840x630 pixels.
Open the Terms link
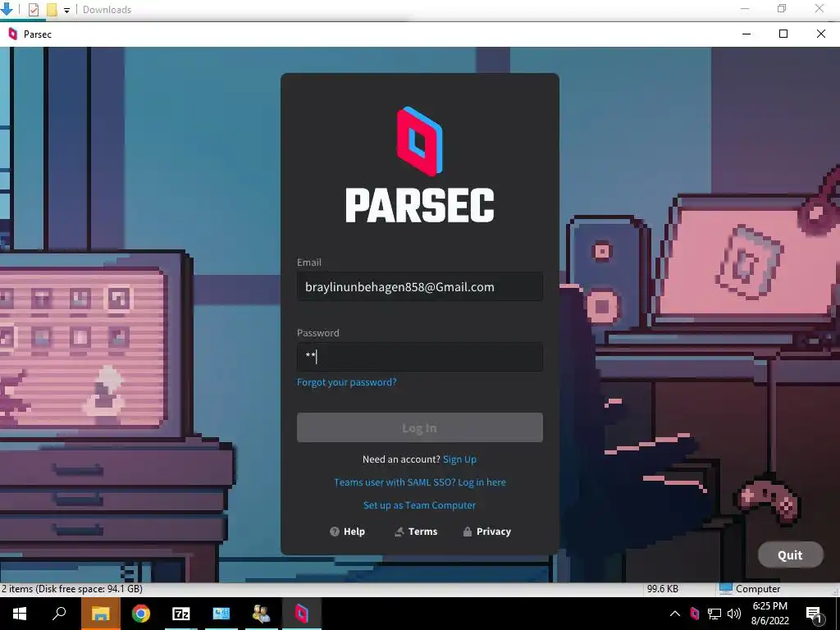pyautogui.click(x=416, y=532)
